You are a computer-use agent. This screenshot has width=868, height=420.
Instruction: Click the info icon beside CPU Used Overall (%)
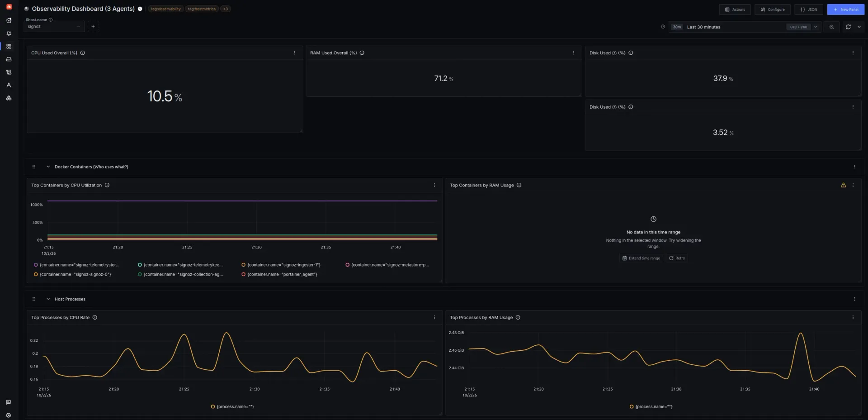[x=83, y=53]
